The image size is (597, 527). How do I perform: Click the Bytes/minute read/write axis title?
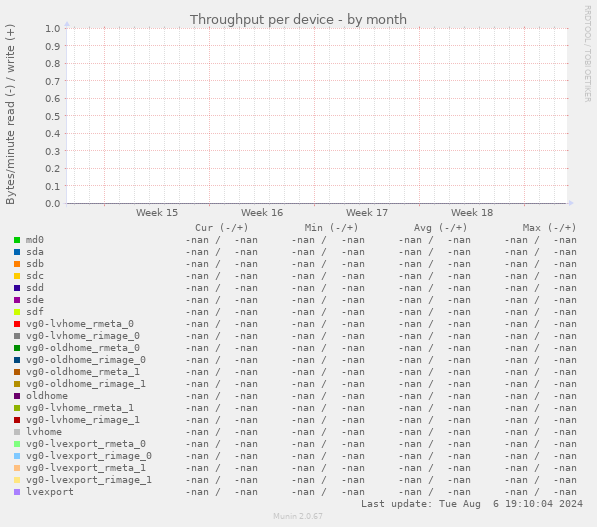[x=10, y=114]
